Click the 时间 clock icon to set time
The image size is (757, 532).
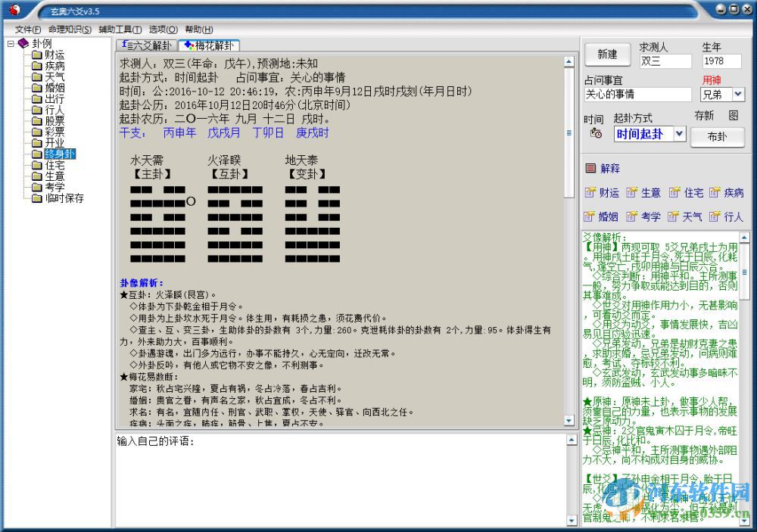click(597, 133)
